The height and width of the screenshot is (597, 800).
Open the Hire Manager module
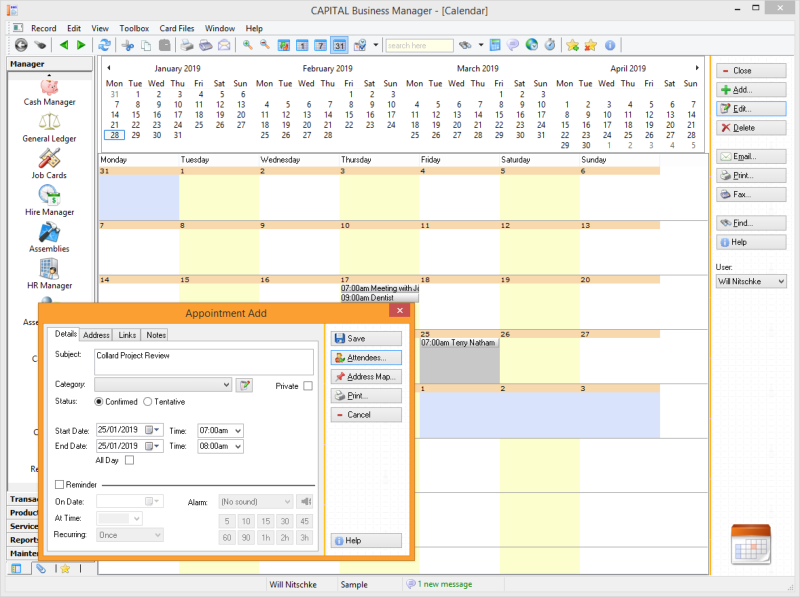tap(49, 201)
